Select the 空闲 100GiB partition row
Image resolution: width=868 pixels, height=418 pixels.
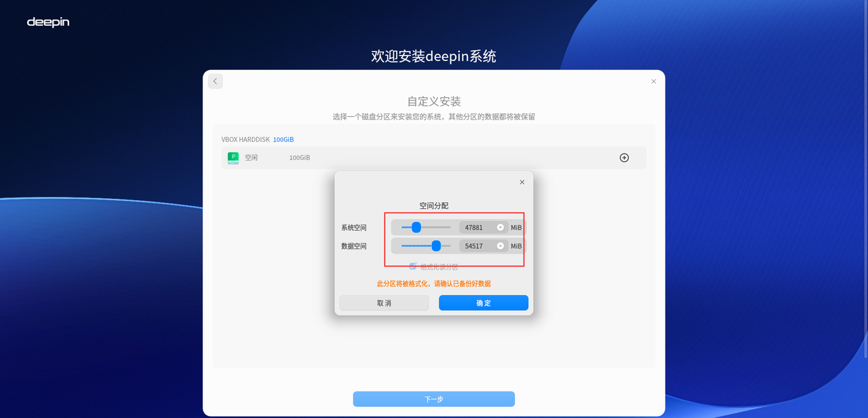pyautogui.click(x=434, y=157)
